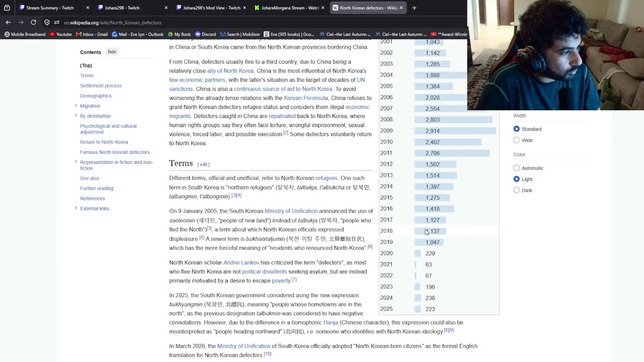Click the 2021 value 63 in table
Screen dimensions: 644x362
[x=429, y=264]
